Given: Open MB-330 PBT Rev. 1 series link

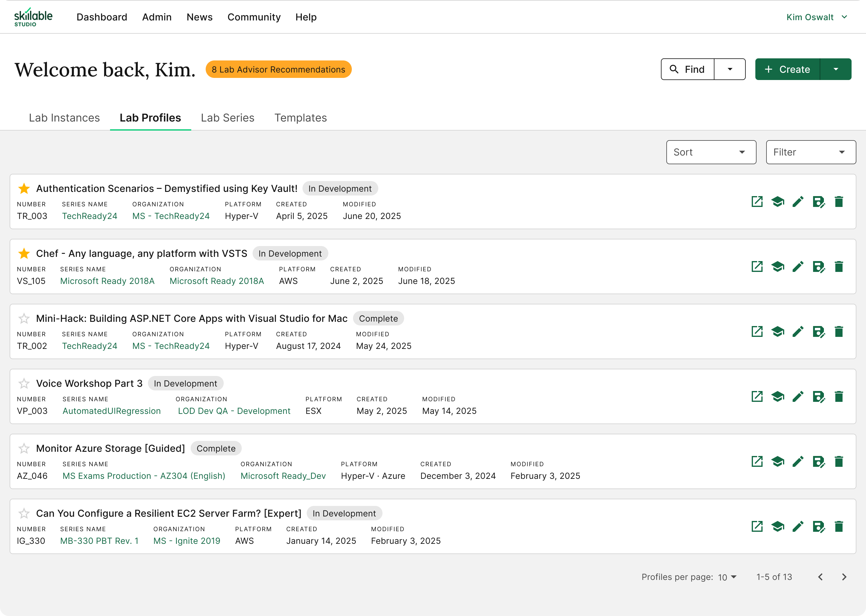Looking at the screenshot, I should click(x=99, y=541).
